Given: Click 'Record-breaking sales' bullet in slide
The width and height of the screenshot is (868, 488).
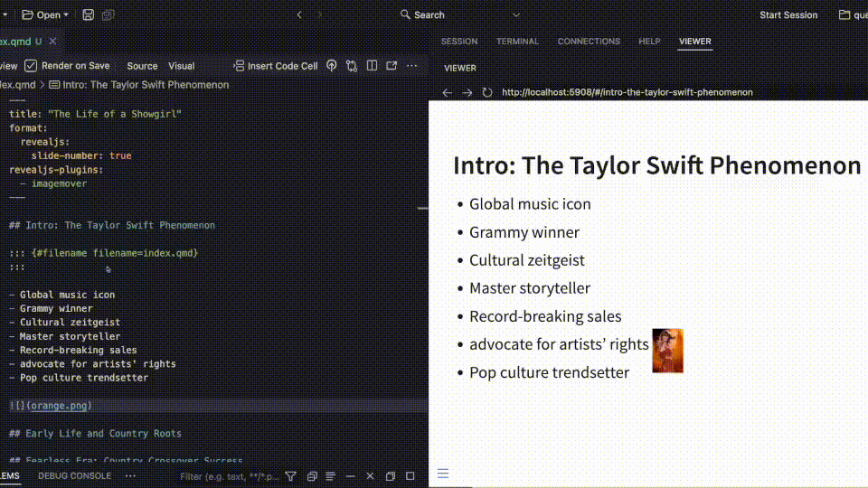Looking at the screenshot, I should point(545,316).
